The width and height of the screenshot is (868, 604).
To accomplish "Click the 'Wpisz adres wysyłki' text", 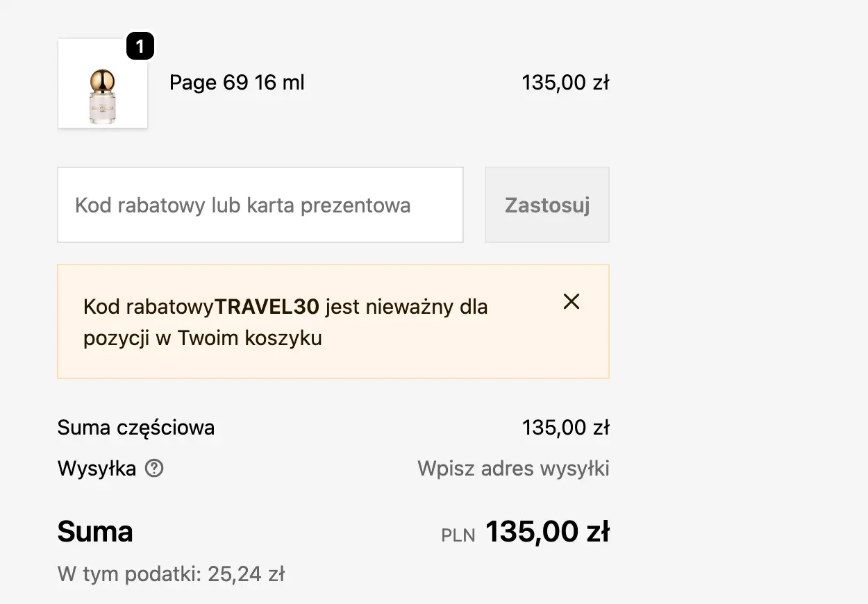I will 513,469.
